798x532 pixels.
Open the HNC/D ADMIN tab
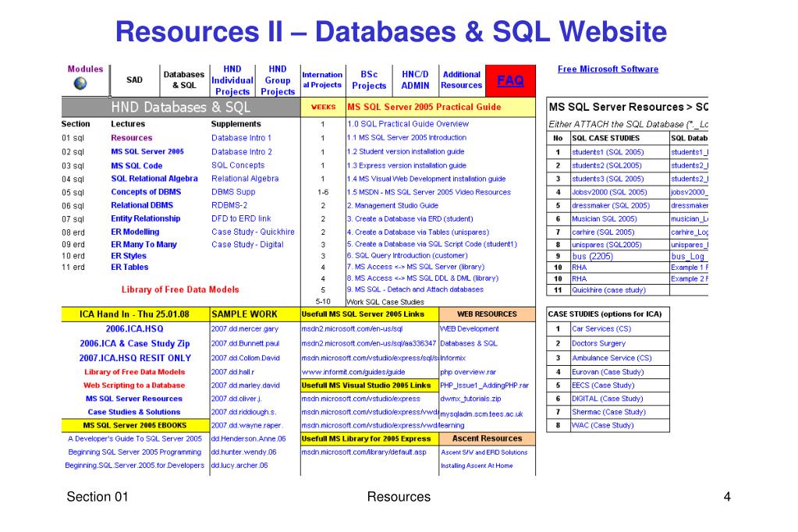tap(415, 80)
